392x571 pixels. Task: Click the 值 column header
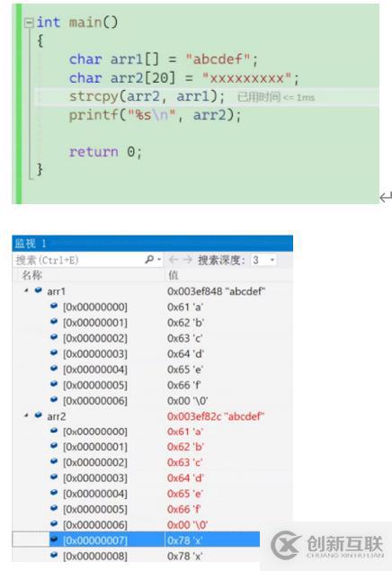pyautogui.click(x=173, y=275)
